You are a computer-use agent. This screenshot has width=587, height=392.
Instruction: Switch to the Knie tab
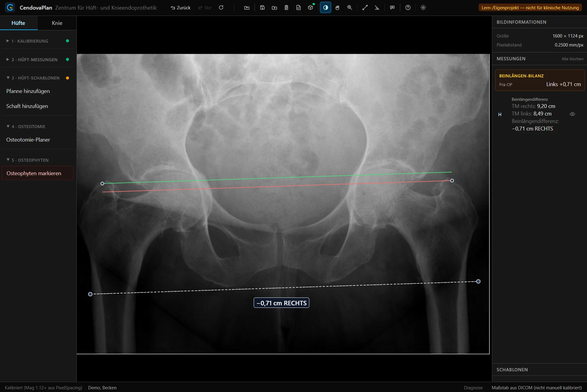57,23
